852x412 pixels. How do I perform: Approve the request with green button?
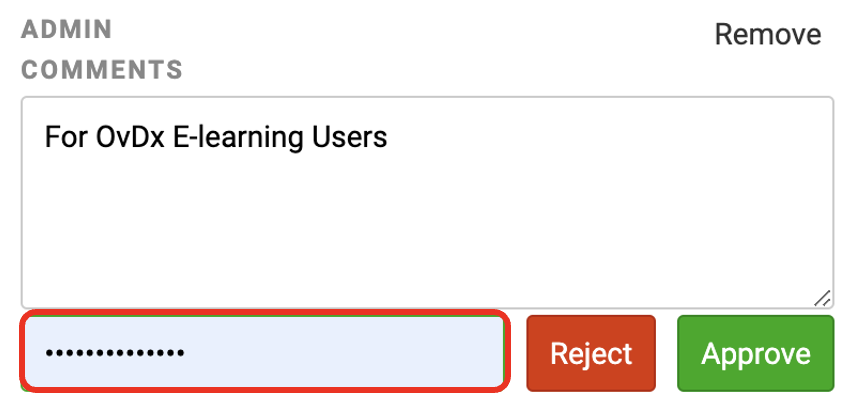point(755,353)
